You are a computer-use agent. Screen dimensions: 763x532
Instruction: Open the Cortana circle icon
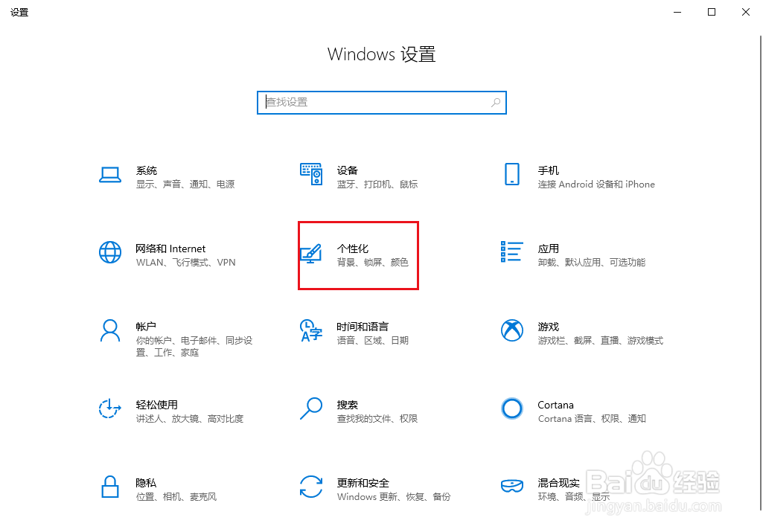(x=512, y=408)
